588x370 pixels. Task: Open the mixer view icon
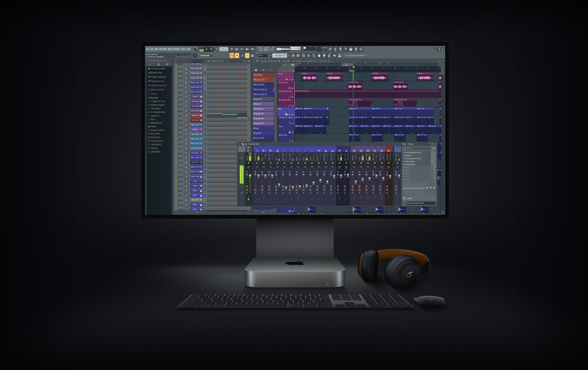click(x=309, y=55)
